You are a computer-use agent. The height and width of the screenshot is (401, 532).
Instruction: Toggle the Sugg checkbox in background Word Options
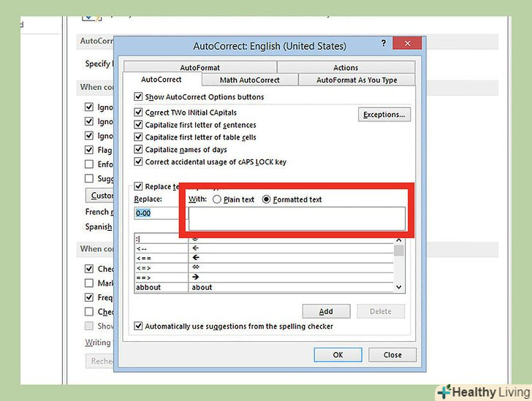pos(89,178)
